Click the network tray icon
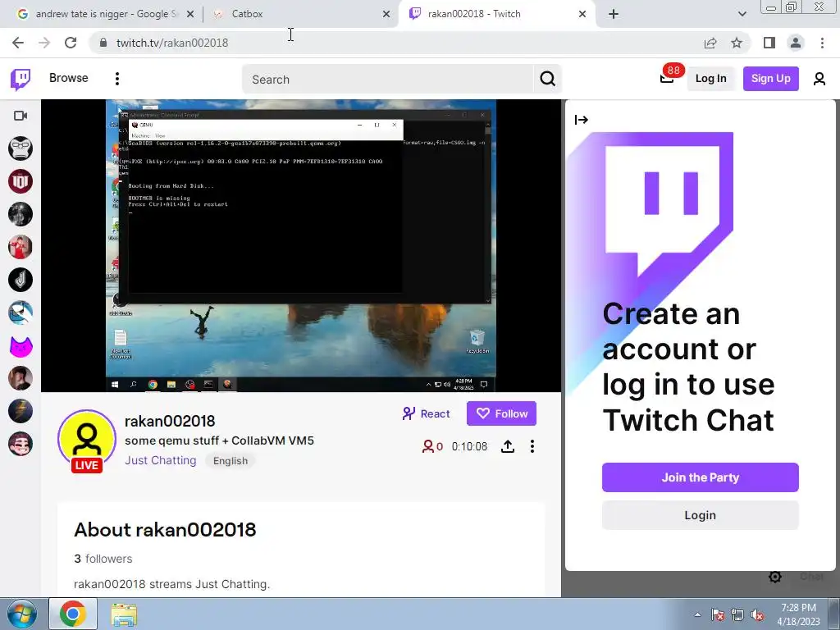 [737, 615]
